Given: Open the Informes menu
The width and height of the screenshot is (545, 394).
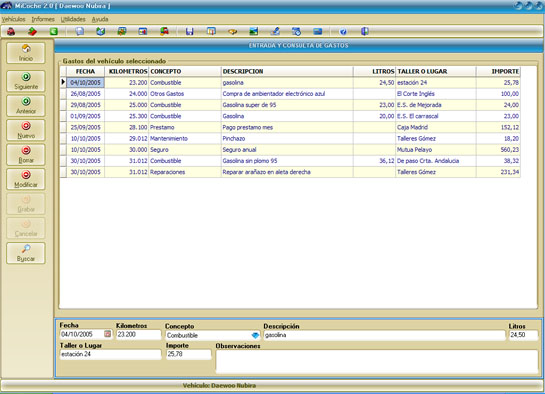Looking at the screenshot, I should point(43,19).
